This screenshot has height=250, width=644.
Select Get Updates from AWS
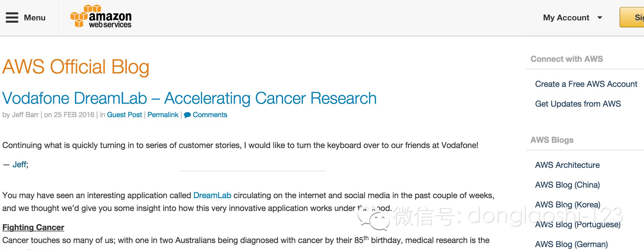coord(578,104)
